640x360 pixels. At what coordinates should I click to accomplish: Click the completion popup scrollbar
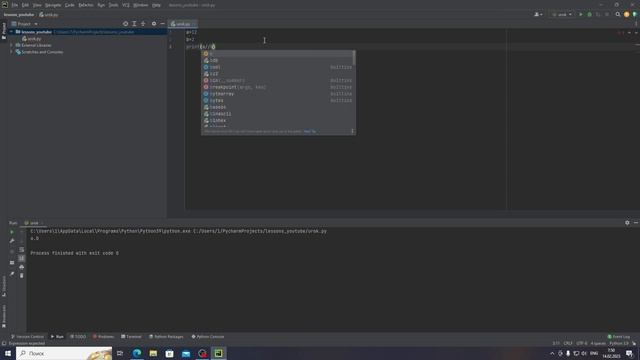tap(354, 58)
